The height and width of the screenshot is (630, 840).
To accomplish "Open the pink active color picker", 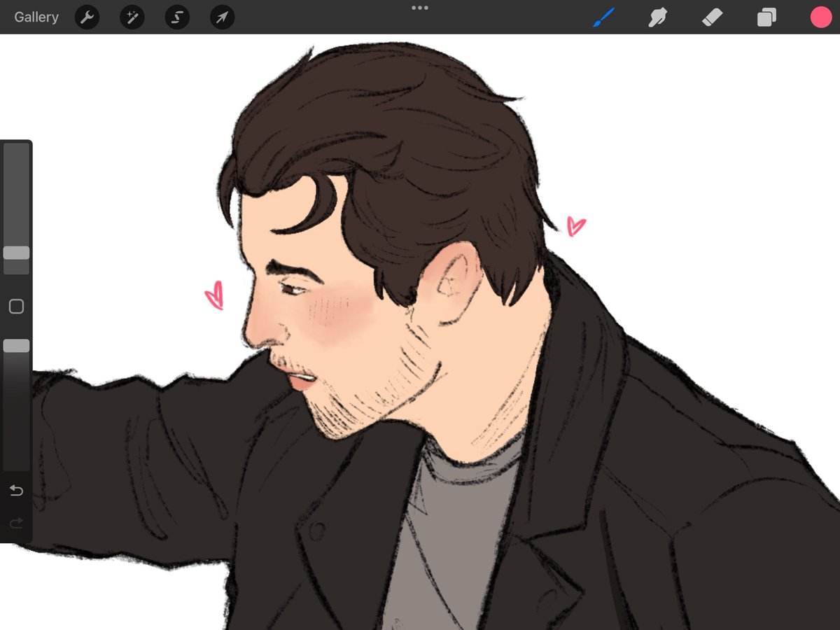I will click(x=821, y=17).
